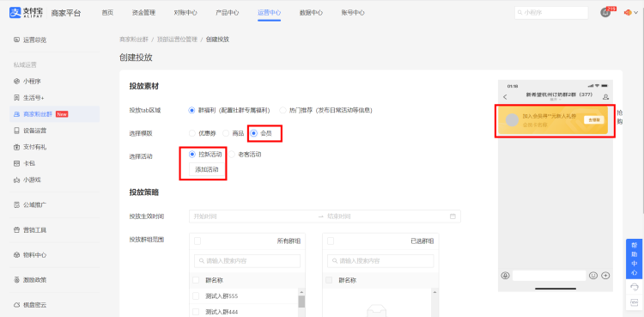This screenshot has height=317, width=644.
Task: Open 首页 in top navigation
Action: tap(107, 13)
